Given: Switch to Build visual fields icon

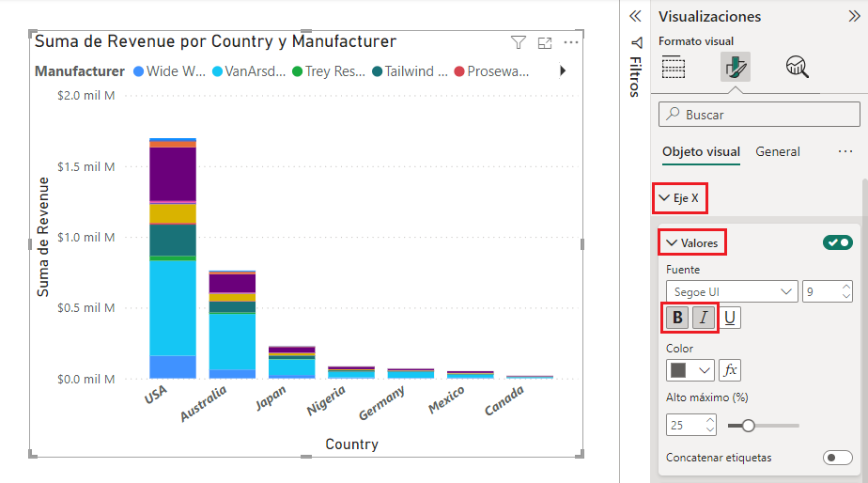Looking at the screenshot, I should pyautogui.click(x=674, y=67).
